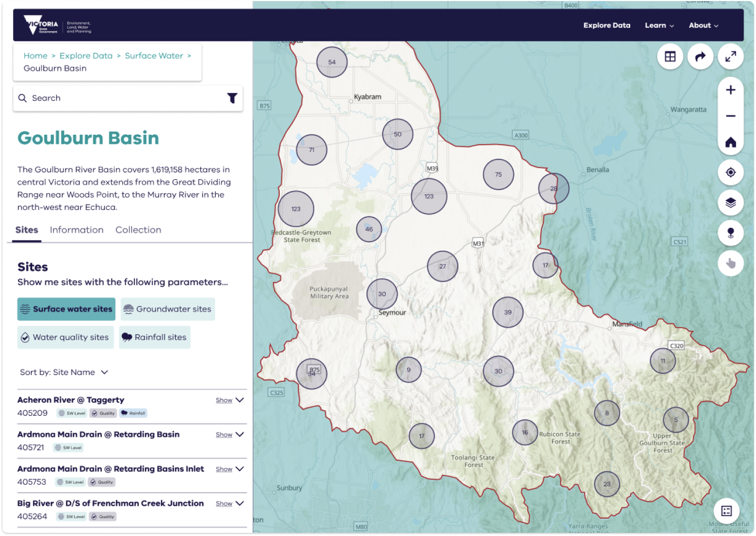Open the Collection tab
This screenshot has width=756, height=536.
(x=138, y=230)
